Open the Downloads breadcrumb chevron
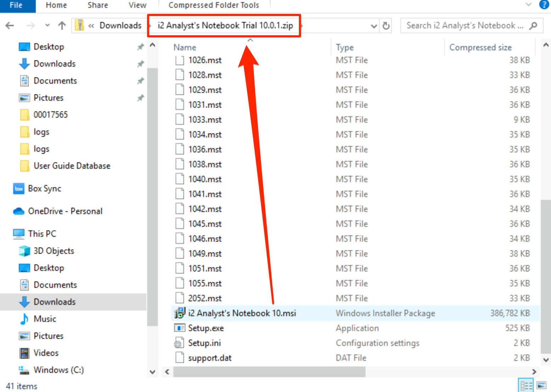The image size is (551, 392). pos(149,25)
